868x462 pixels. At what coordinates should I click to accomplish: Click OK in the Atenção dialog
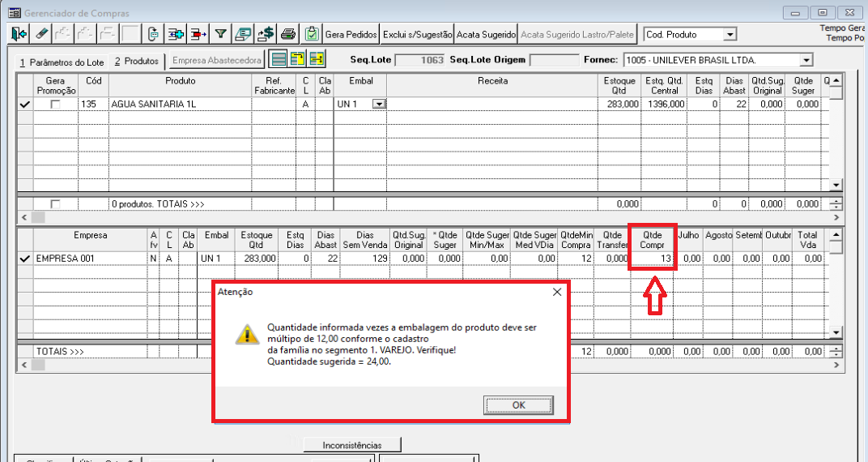[x=519, y=405]
